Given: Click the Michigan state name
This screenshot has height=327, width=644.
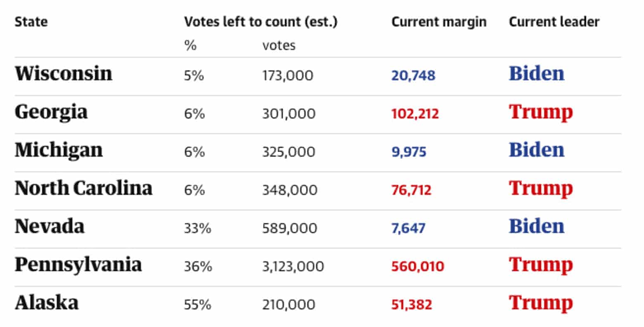Looking at the screenshot, I should click(x=59, y=150).
